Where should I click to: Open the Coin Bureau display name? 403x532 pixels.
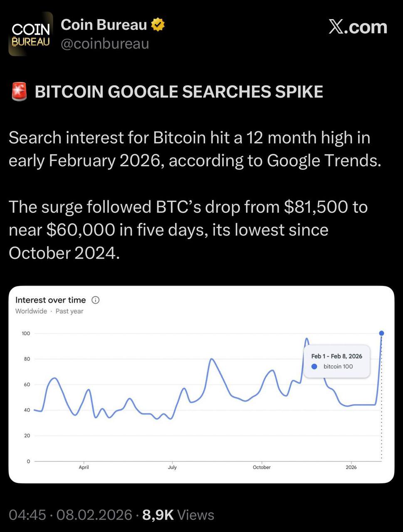pyautogui.click(x=104, y=25)
